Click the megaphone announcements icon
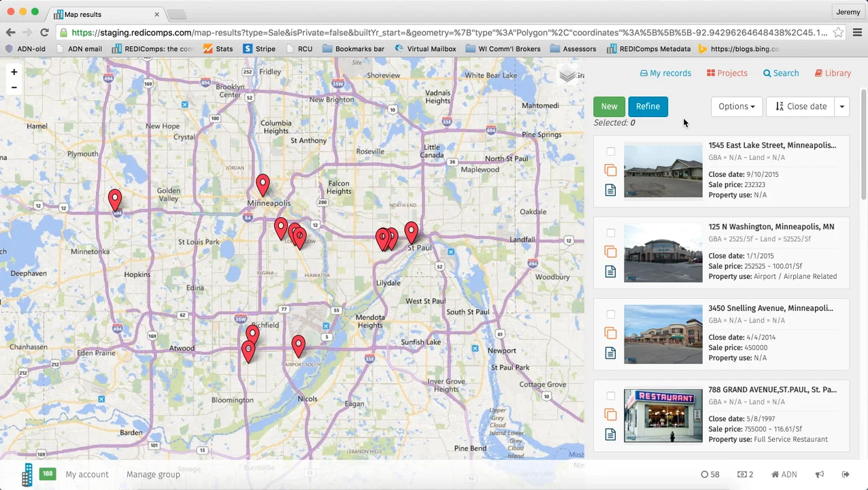This screenshot has width=868, height=490. [820, 474]
